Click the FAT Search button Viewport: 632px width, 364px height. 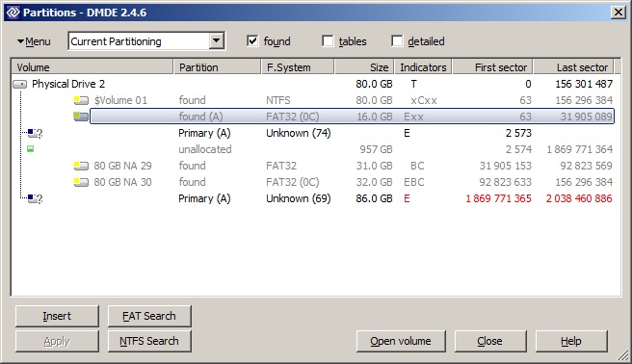(149, 316)
